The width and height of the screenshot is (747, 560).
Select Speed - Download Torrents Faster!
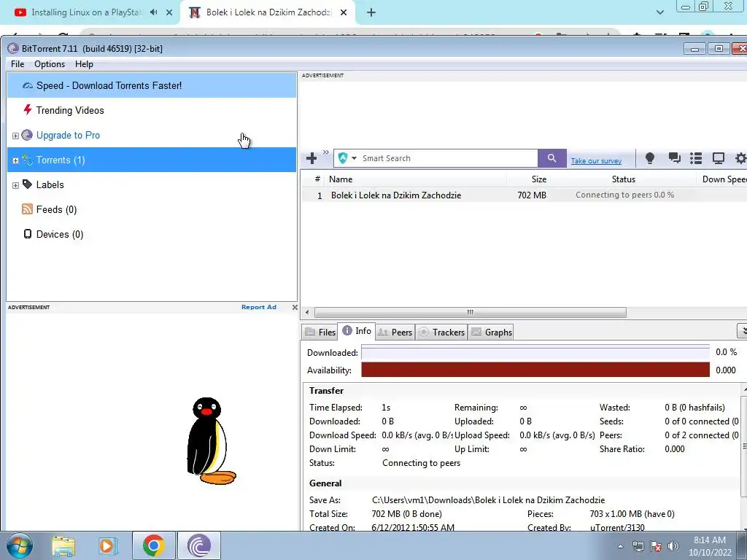pos(152,86)
